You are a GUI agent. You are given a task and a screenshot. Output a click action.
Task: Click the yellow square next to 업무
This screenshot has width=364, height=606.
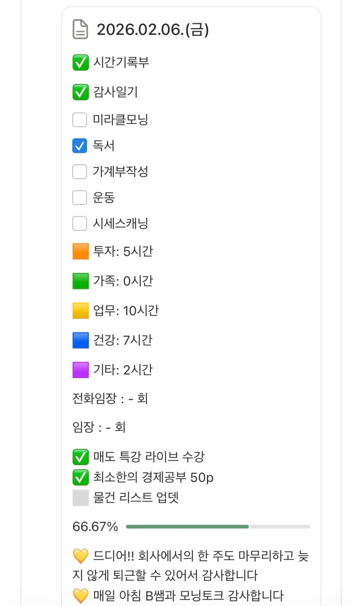(80, 311)
